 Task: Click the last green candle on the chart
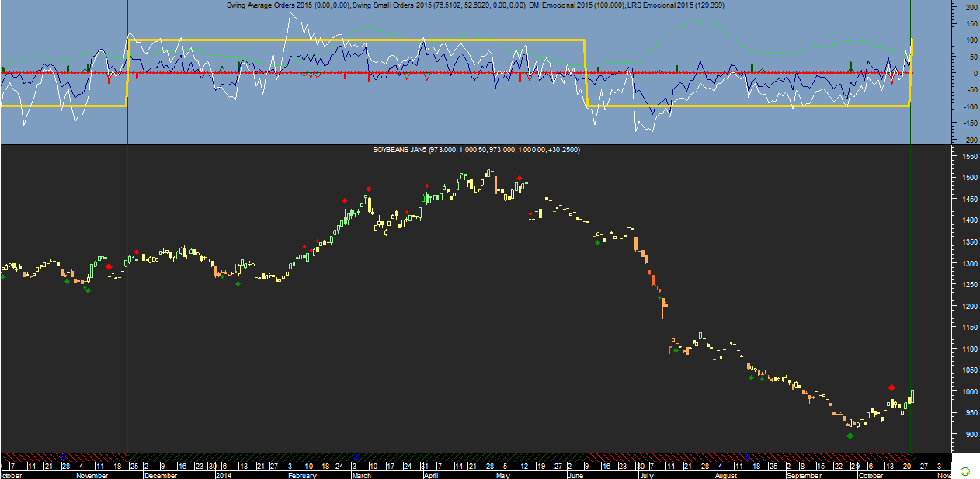pos(912,396)
